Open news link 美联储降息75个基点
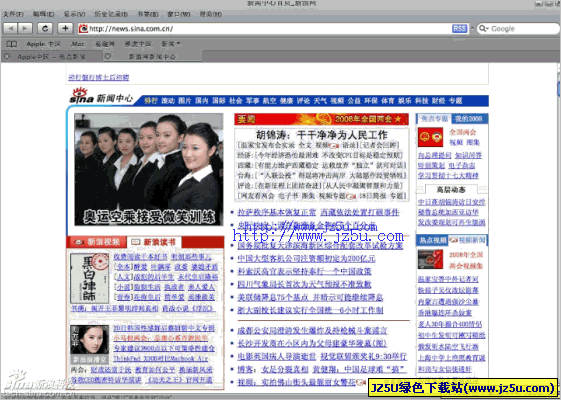This screenshot has width=561, height=400. [310, 297]
